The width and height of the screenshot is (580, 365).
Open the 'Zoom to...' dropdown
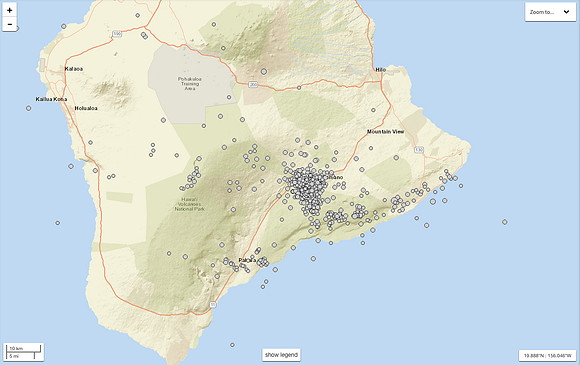click(x=550, y=12)
